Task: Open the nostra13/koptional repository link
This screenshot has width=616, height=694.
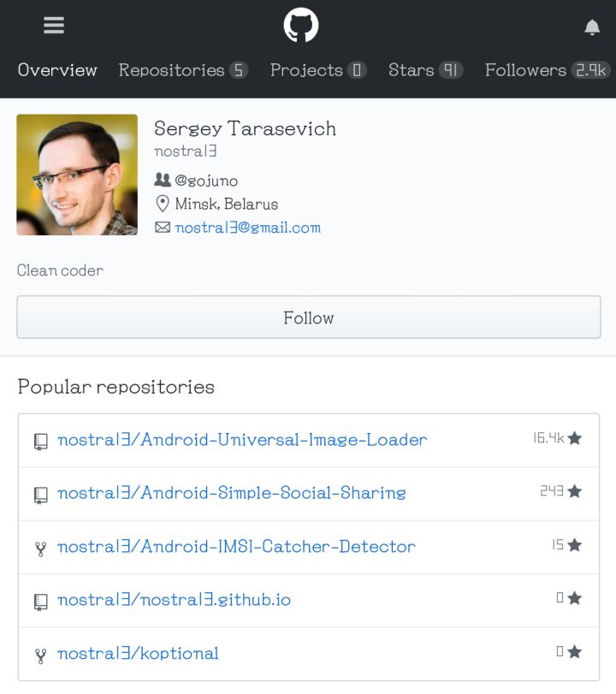Action: (138, 654)
